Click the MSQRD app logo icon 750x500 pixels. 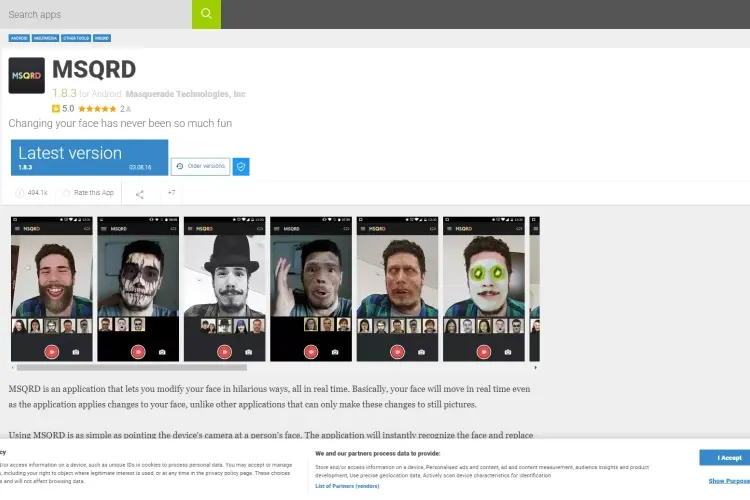(x=26, y=75)
